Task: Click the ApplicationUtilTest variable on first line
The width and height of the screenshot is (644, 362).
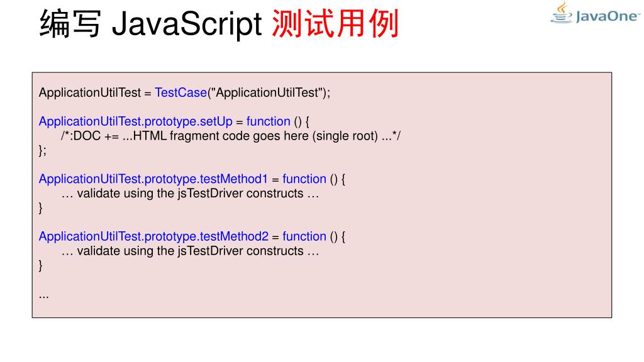Action: (x=90, y=93)
